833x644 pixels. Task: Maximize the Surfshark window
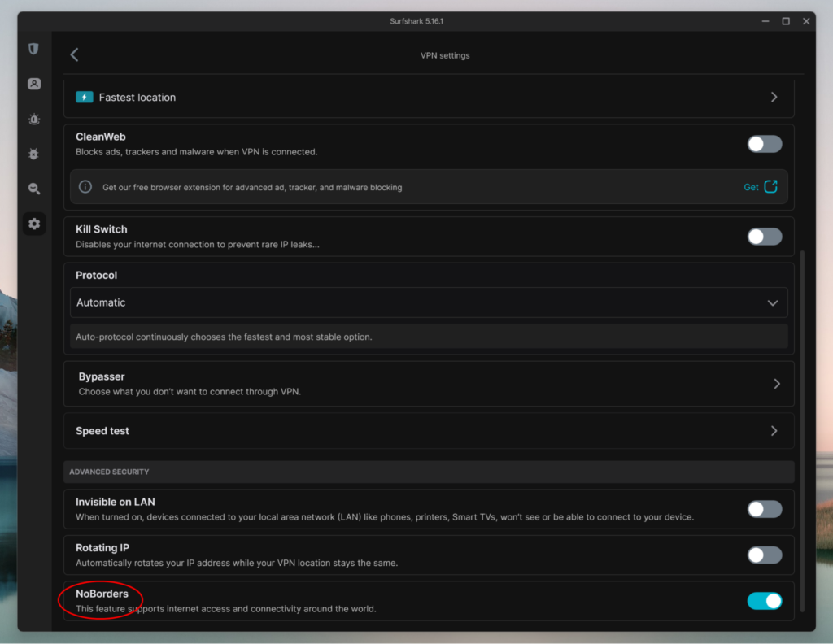point(786,21)
